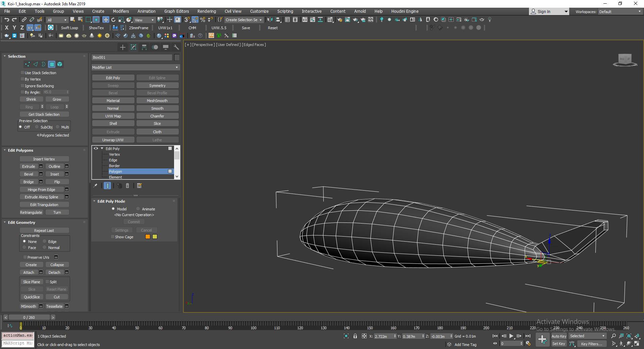Open the selection filter All dropdown
Viewport: 644px width, 349px height.
57,20
